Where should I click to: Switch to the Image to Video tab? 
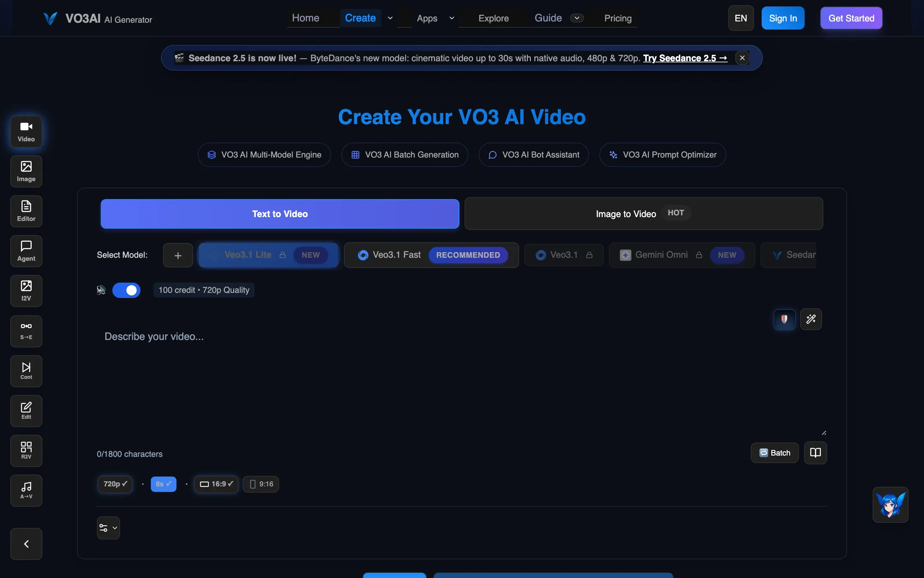click(x=644, y=214)
